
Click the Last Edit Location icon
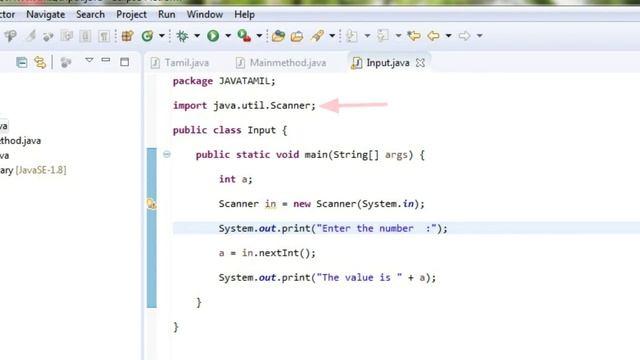pyautogui.click(x=414, y=36)
